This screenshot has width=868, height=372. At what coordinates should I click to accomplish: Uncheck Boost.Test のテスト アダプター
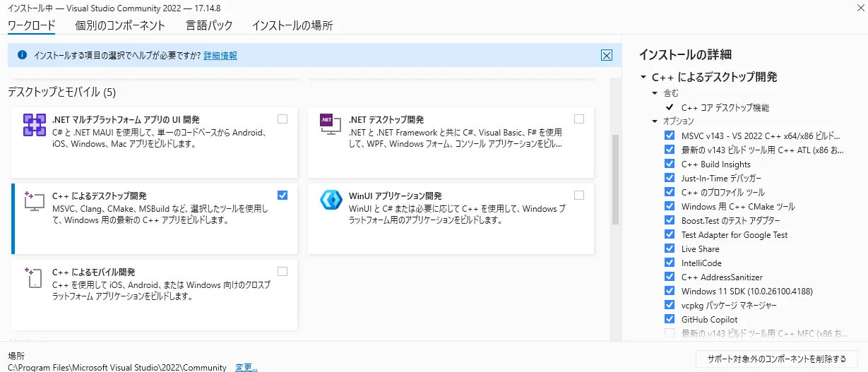coord(670,220)
